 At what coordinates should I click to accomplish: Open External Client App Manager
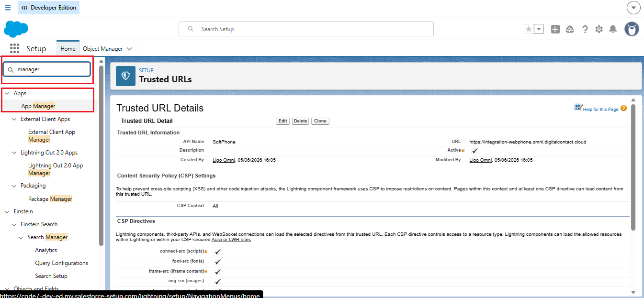(52, 136)
